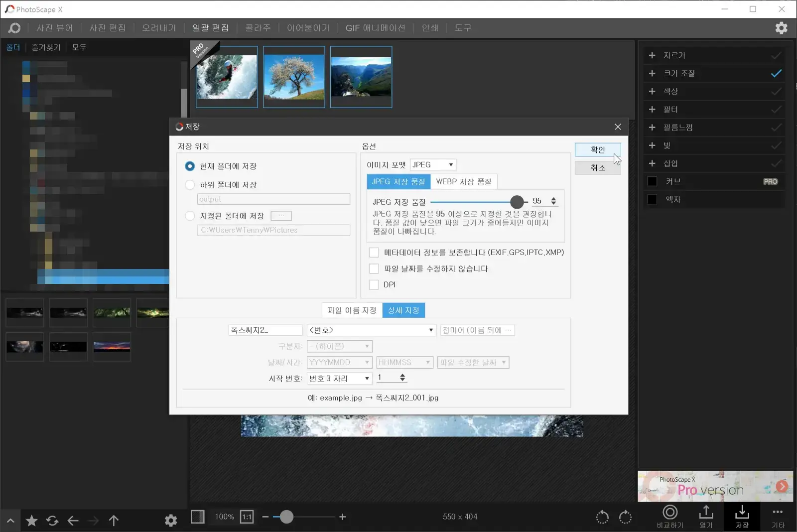797x532 pixels.
Task: Click plus icon beside 색상
Action: coord(652,91)
